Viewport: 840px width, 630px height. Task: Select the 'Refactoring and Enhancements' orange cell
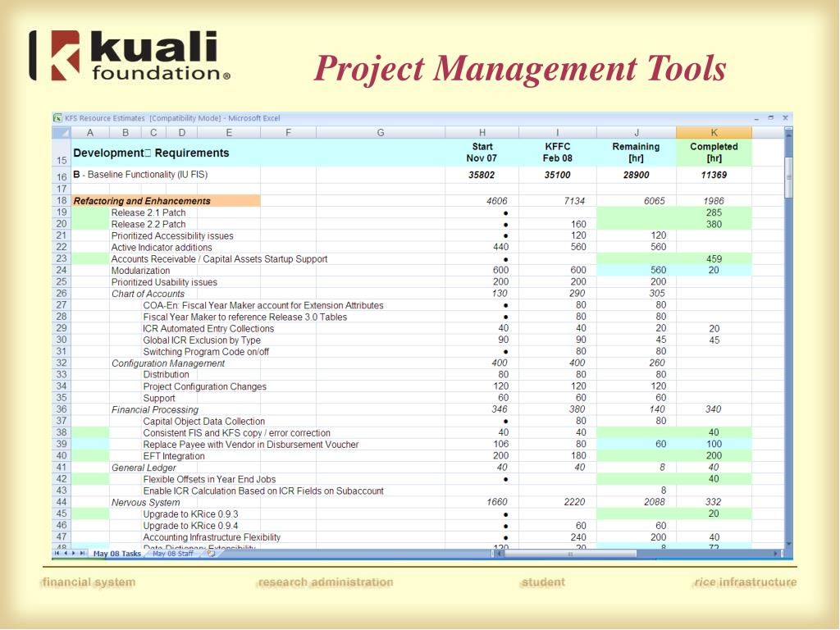tap(166, 201)
